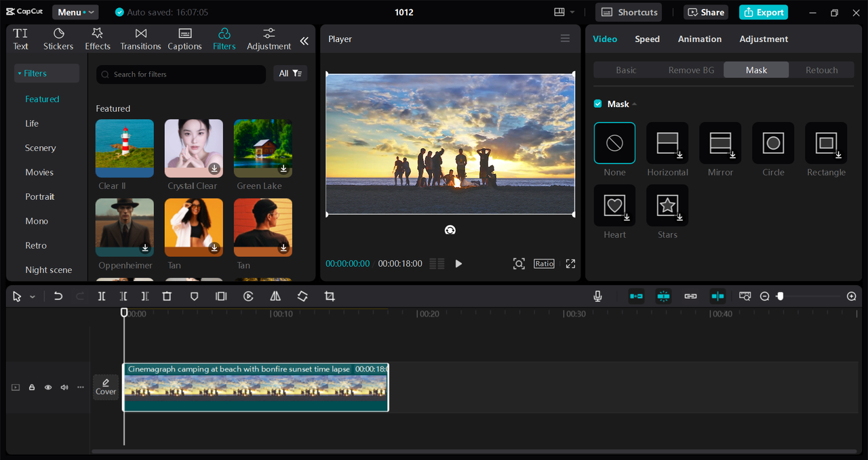Toggle the preview axis snap icon
Image resolution: width=868 pixels, height=460 pixels.
(x=717, y=296)
